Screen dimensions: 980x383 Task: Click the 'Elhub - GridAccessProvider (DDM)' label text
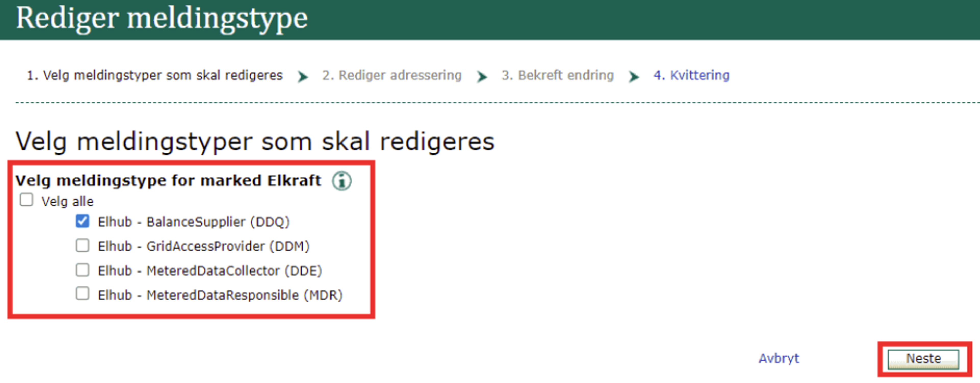coord(203,246)
